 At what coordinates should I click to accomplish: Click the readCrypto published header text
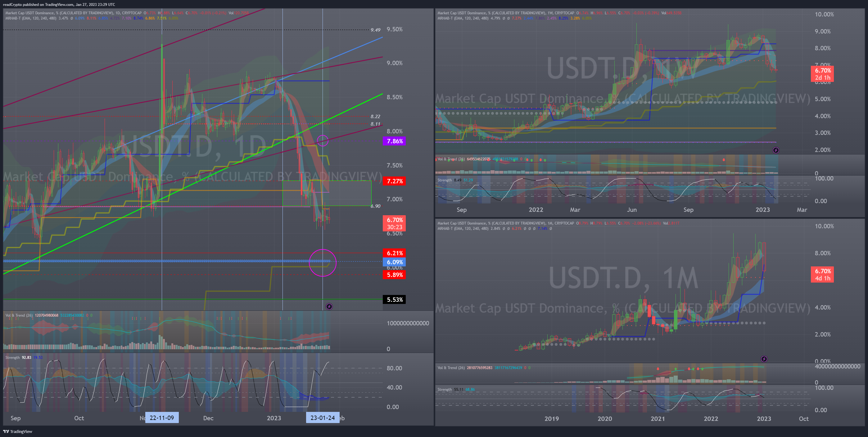click(x=59, y=4)
